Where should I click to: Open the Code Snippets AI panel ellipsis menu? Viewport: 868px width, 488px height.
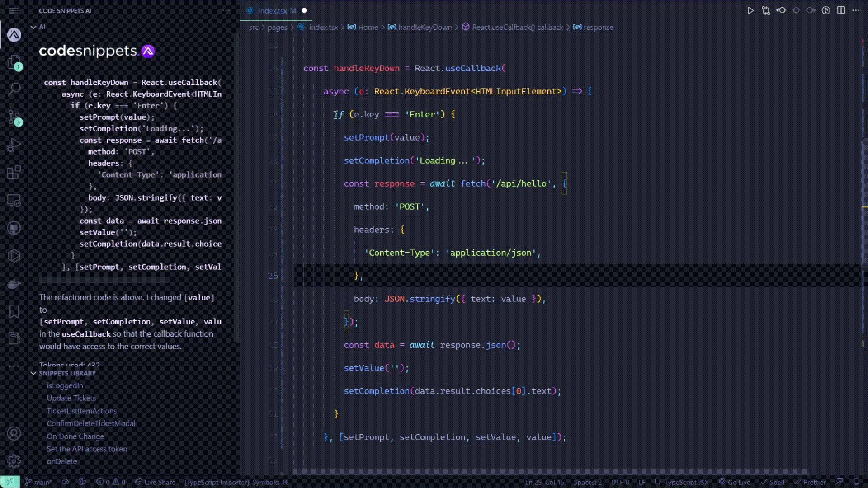click(226, 10)
